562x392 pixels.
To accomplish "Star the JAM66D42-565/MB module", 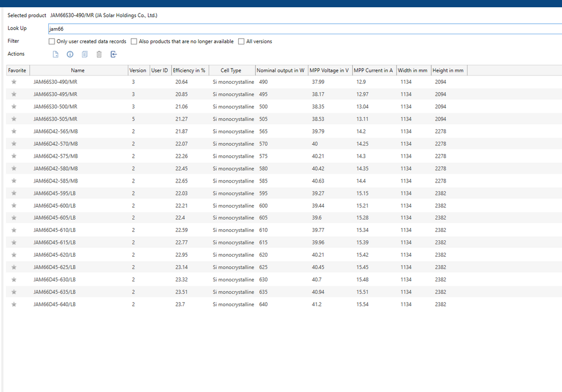I will (14, 131).
